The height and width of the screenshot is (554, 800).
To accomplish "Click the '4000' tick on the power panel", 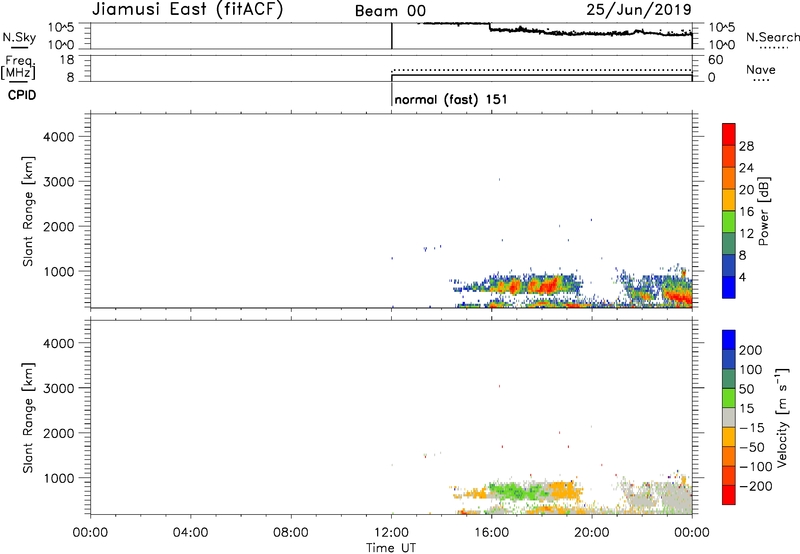I will pyautogui.click(x=59, y=137).
